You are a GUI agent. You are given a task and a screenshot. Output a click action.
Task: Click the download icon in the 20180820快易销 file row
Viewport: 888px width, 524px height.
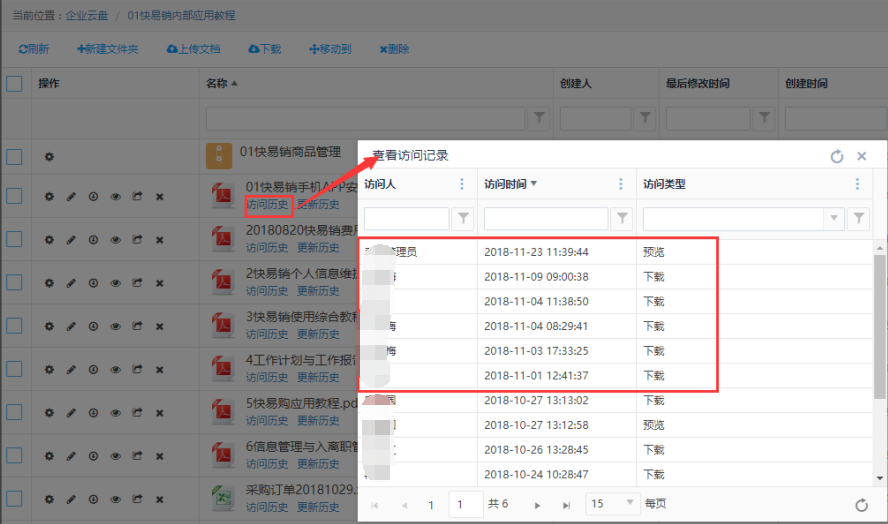point(93,240)
